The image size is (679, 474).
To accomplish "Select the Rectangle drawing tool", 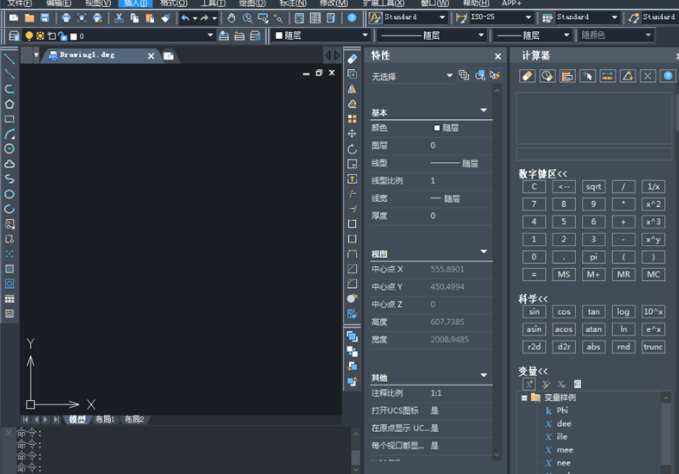I will (9, 119).
